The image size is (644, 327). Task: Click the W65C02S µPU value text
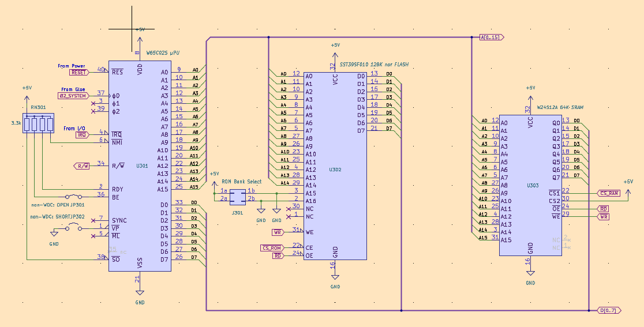[x=167, y=52]
